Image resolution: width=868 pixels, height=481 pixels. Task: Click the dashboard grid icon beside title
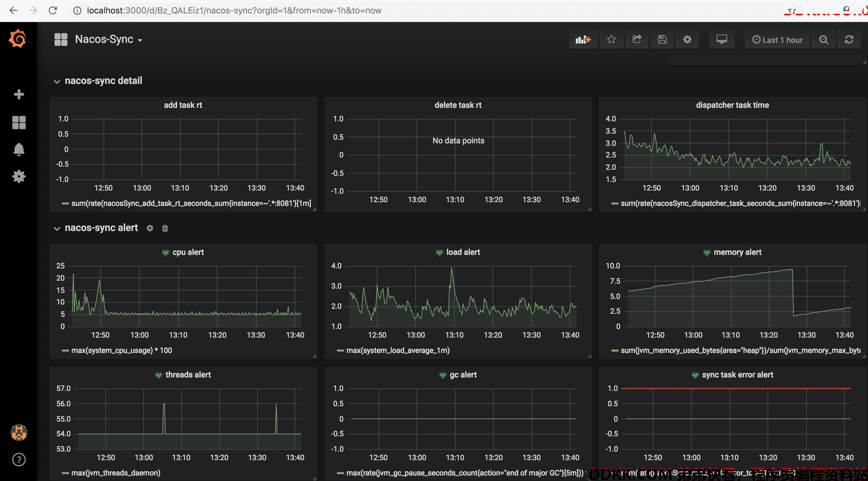(61, 40)
